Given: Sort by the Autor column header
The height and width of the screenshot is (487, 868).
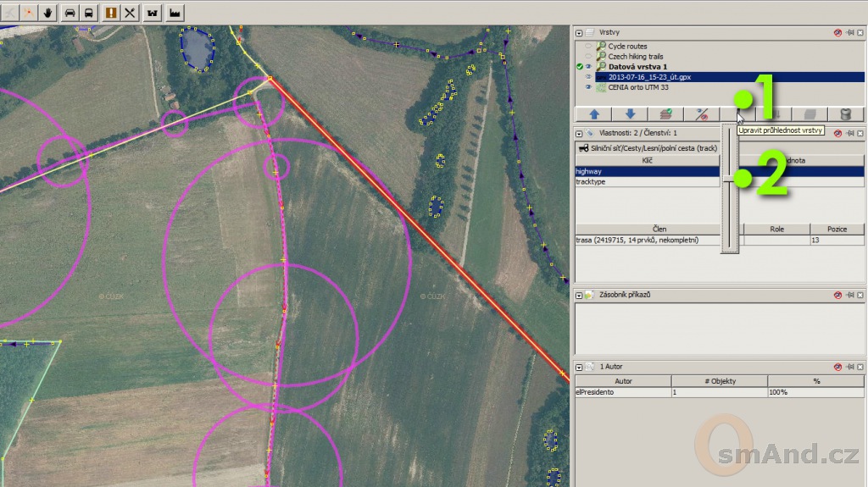Looking at the screenshot, I should (x=623, y=381).
